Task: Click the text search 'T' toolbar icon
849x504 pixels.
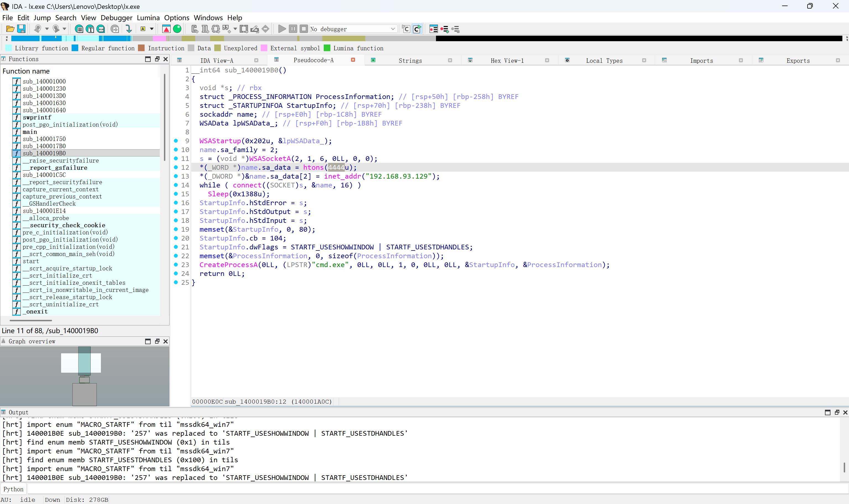Action: point(90,29)
